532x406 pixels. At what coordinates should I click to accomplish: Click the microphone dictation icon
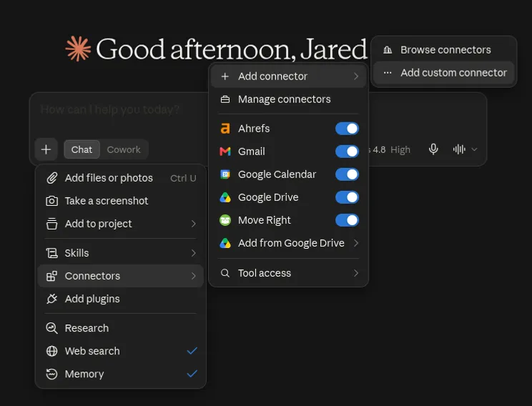[433, 149]
